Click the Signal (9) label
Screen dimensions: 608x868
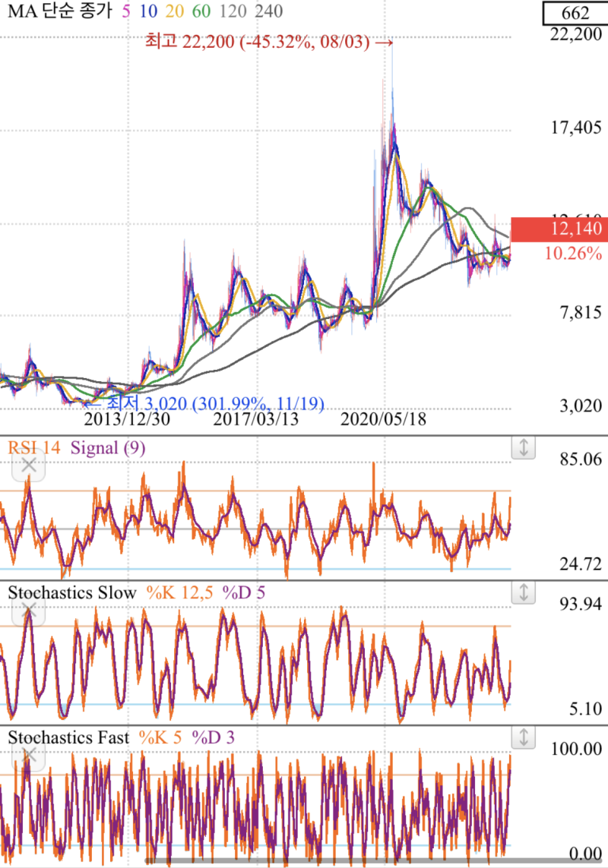click(108, 447)
